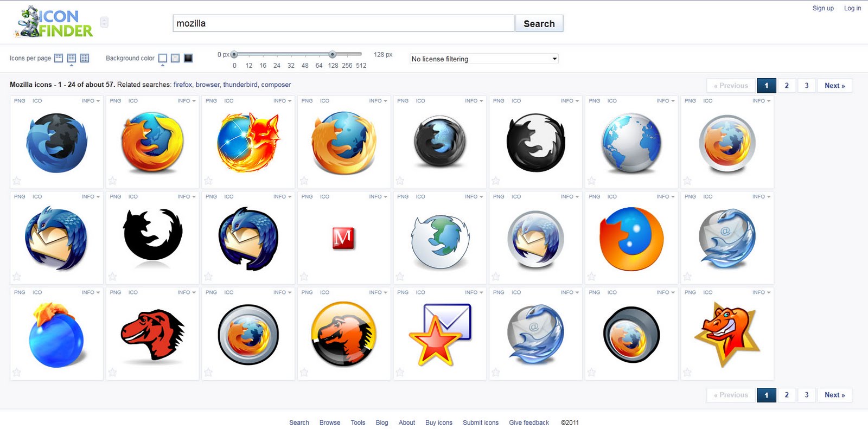This screenshot has height=429, width=868.
Task: Choose the gray background color swatch
Action: pos(175,58)
